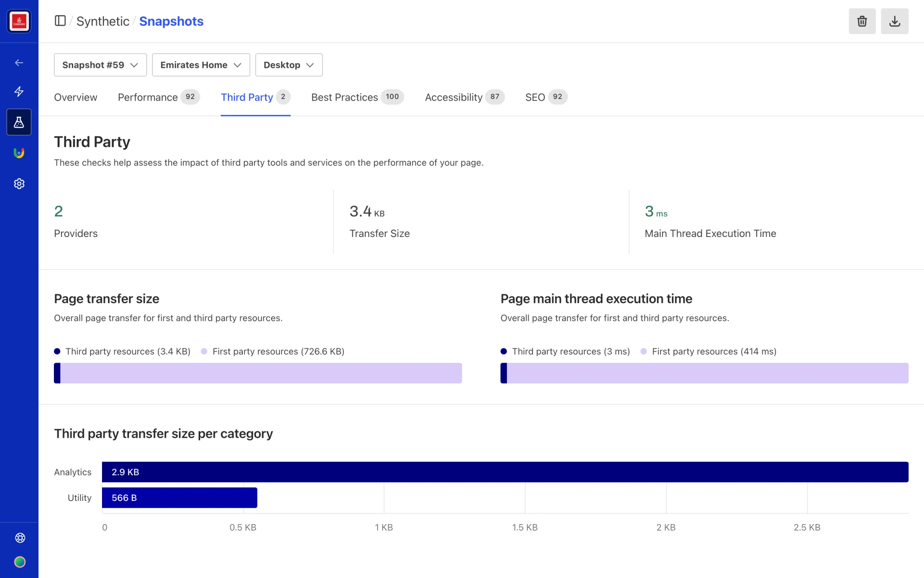924x578 pixels.
Task: Delete snapshot with trash button
Action: click(862, 21)
